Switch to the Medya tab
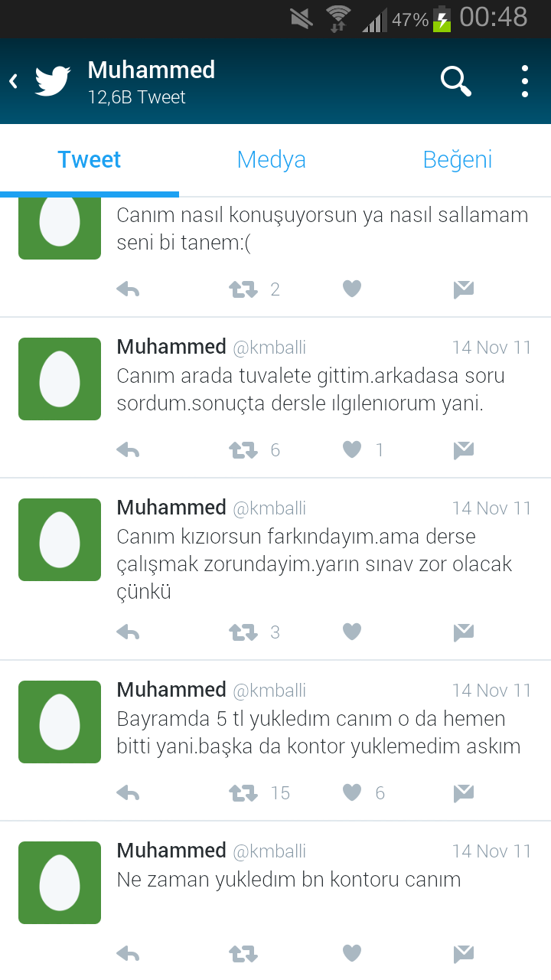The image size is (551, 980). (x=272, y=159)
